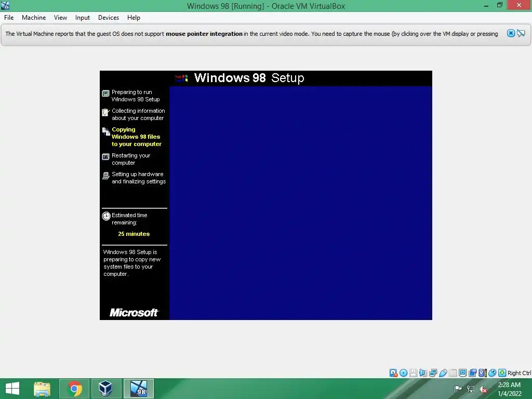Open Google Chrome from the taskbar

pyautogui.click(x=75, y=389)
